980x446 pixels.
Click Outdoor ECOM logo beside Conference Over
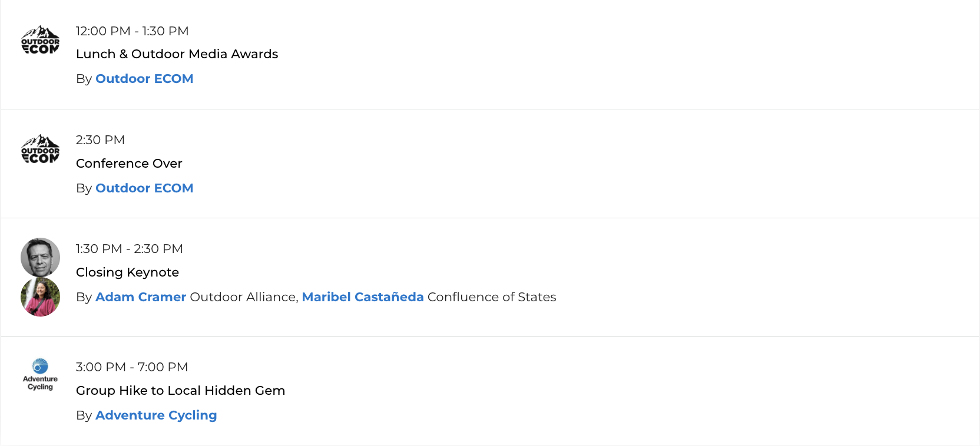(40, 149)
